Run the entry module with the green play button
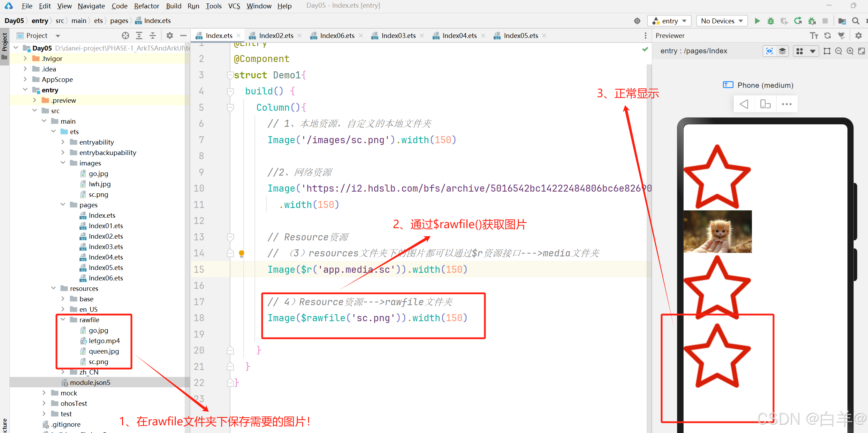This screenshot has width=868, height=433. (x=757, y=21)
